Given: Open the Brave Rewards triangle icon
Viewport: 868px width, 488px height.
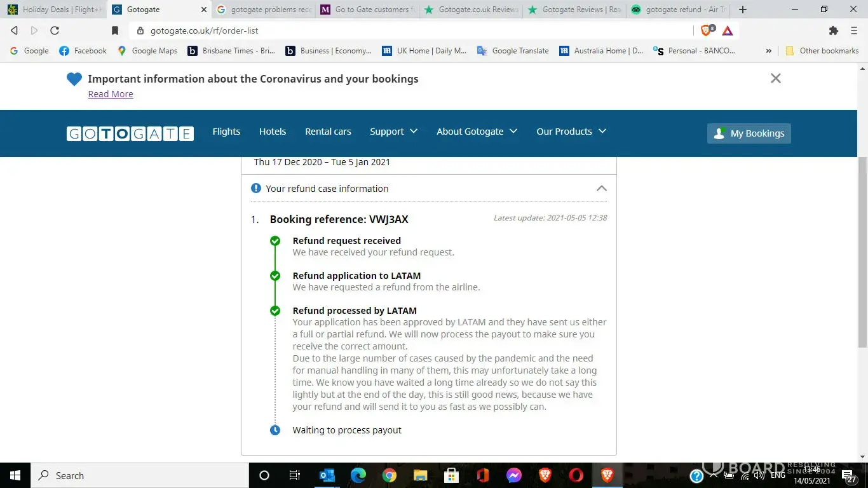Looking at the screenshot, I should (728, 30).
